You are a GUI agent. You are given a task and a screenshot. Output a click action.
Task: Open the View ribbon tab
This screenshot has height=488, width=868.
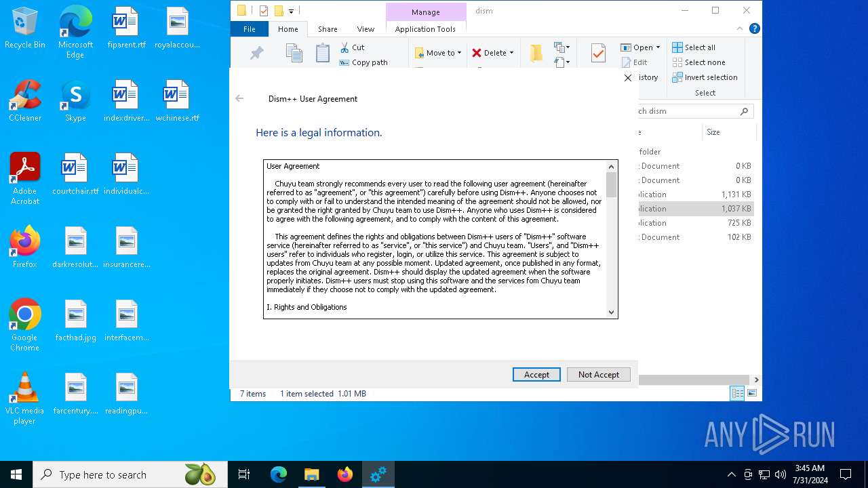366,29
